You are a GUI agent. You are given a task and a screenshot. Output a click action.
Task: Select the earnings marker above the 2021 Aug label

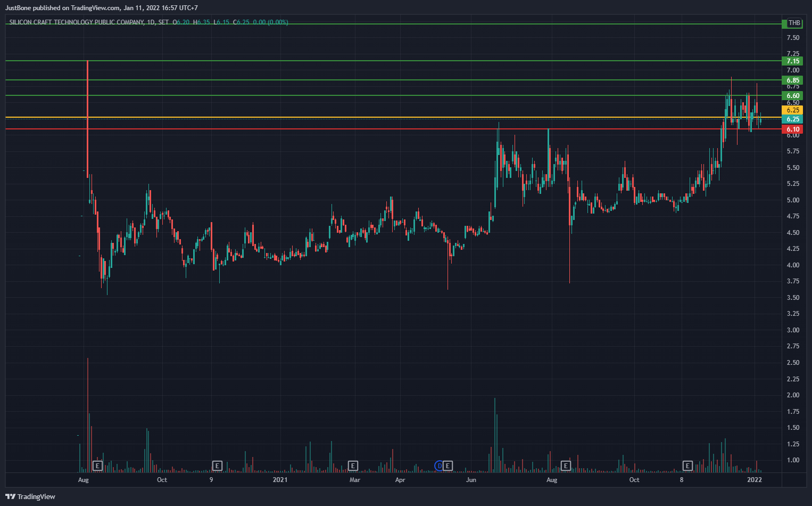click(566, 466)
